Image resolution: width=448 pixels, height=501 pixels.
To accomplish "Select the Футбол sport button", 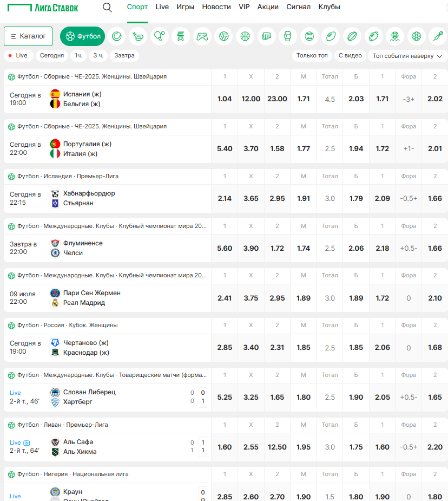I will pos(82,36).
